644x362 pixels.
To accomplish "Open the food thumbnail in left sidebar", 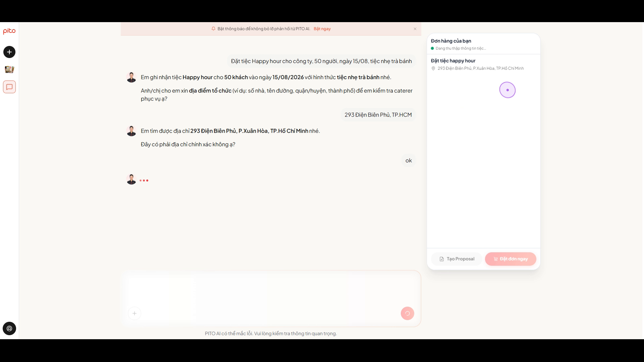I will 9,69.
